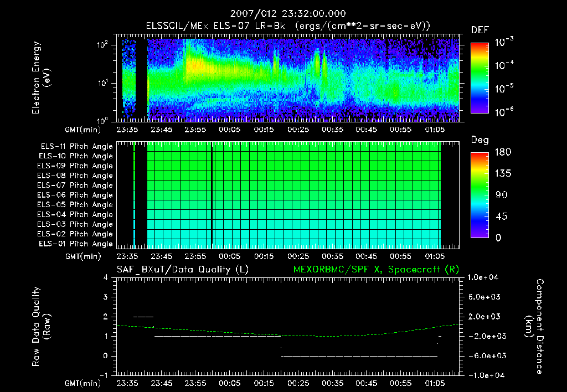Click the 6.0e+03 right axis tick label
Screen dimensions: 567x392
point(484,297)
